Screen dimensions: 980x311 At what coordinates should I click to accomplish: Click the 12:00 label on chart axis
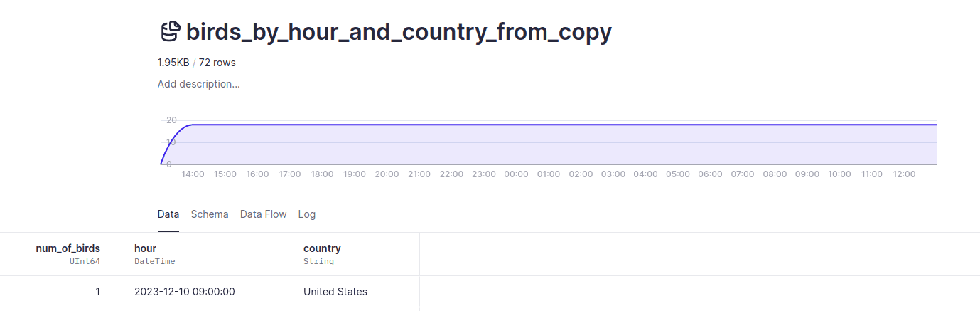coord(904,174)
